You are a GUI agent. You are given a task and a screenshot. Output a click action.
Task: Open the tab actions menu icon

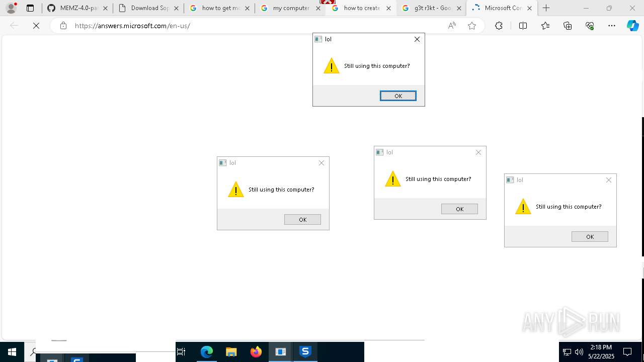click(x=30, y=8)
